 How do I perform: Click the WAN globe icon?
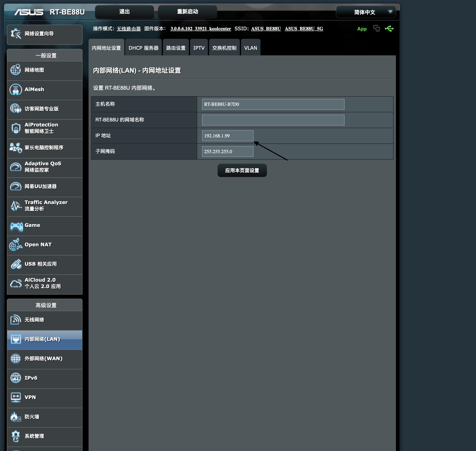(16, 358)
